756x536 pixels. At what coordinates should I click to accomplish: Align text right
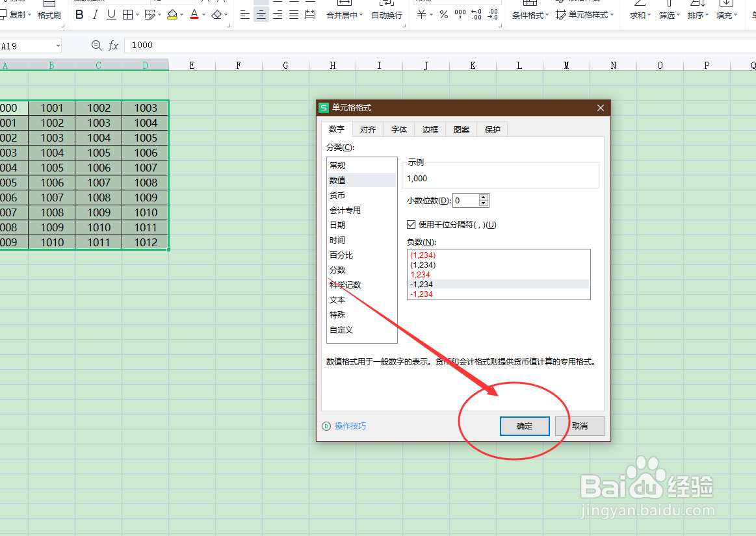click(278, 15)
